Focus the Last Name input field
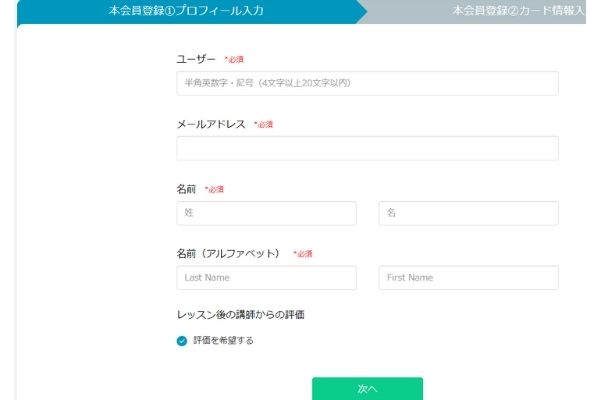This screenshot has height=400, width=600. [266, 278]
